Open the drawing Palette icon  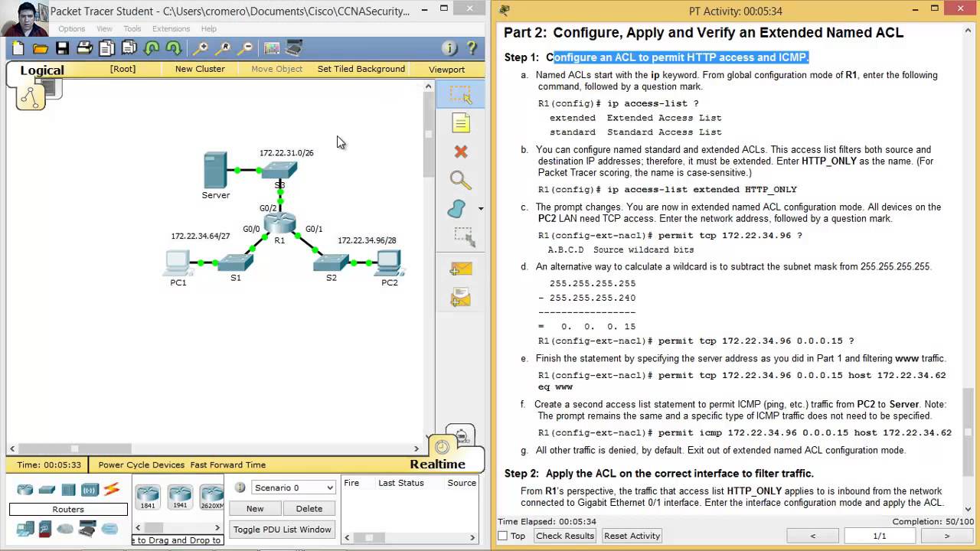[x=272, y=48]
